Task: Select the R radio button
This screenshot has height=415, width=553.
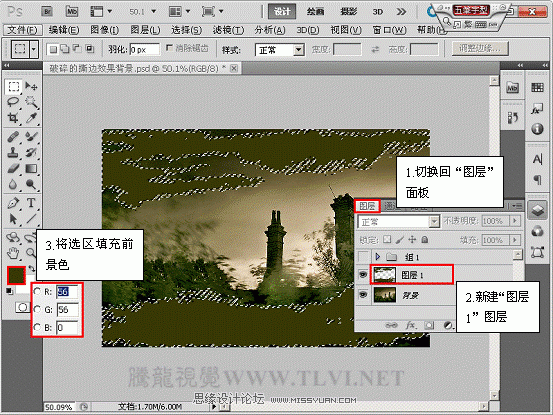Action: pos(37,291)
